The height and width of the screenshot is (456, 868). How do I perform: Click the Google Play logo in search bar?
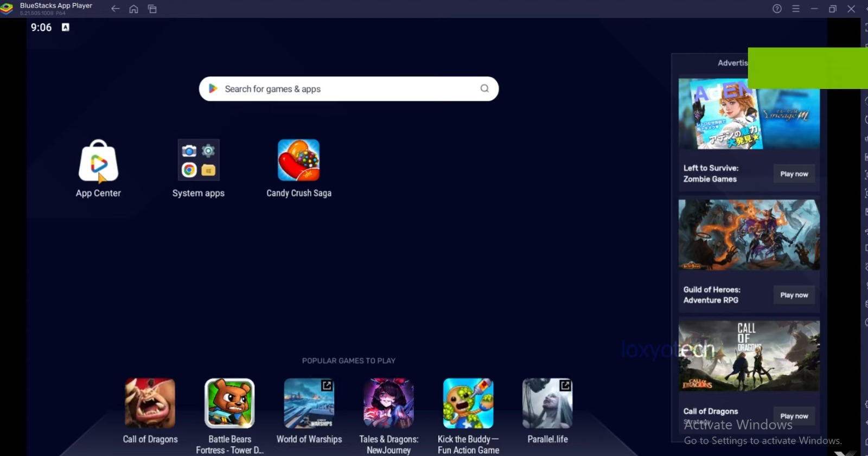pyautogui.click(x=213, y=88)
